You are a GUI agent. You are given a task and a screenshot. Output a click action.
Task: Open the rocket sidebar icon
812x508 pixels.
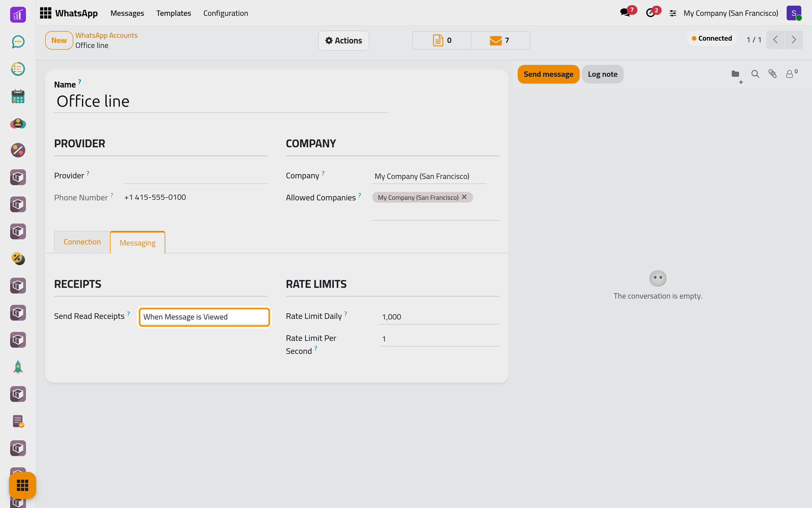(18, 367)
